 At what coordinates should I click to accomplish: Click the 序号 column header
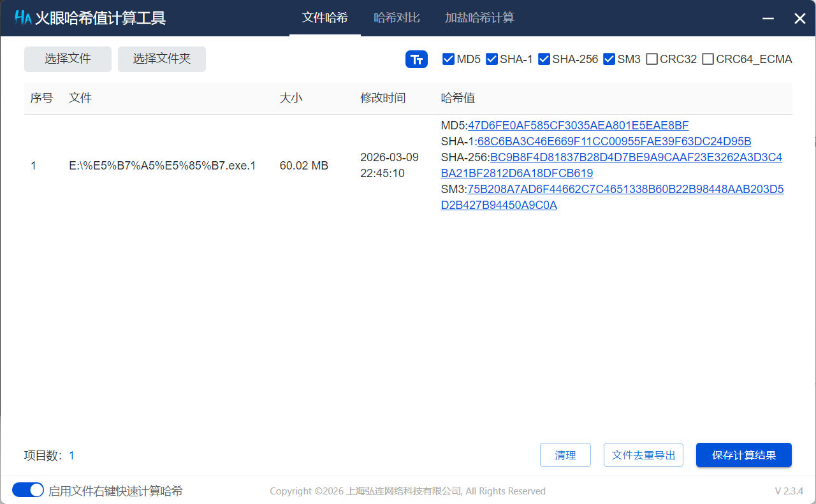click(x=41, y=98)
